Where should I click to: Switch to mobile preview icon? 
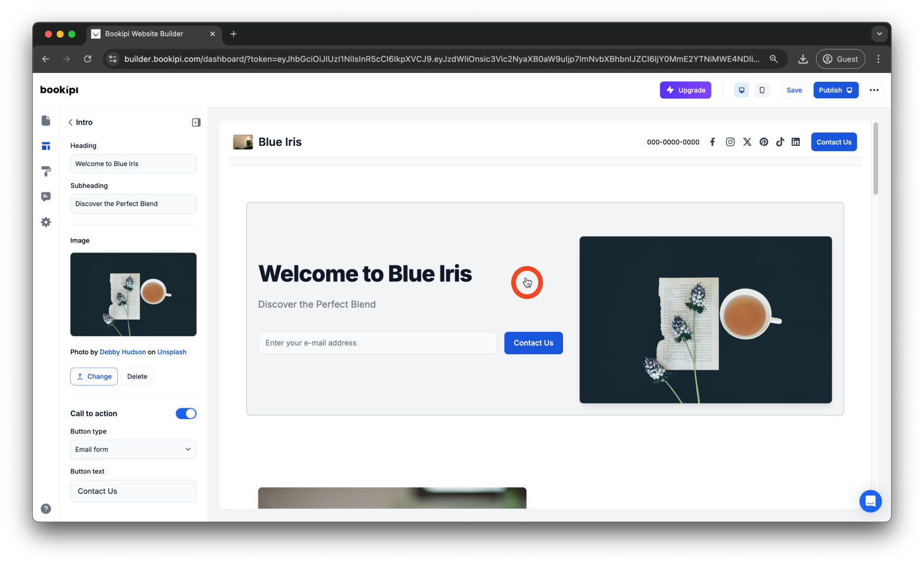(x=762, y=90)
